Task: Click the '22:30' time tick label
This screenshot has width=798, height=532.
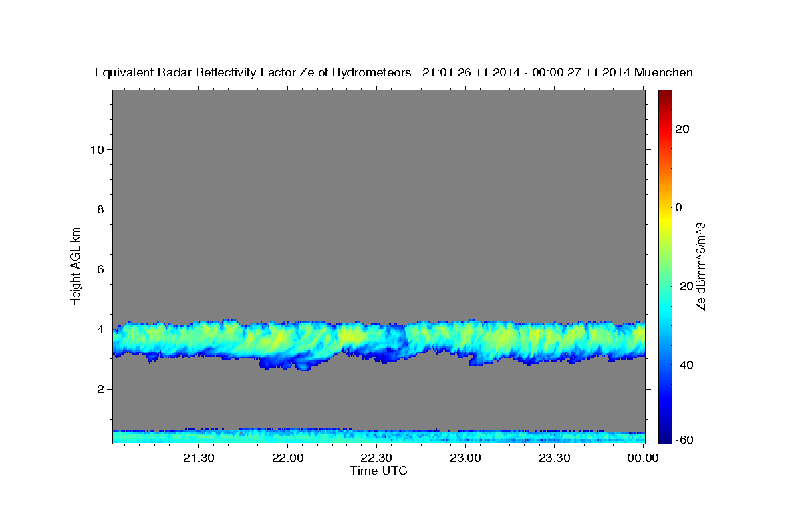Action: 376,458
